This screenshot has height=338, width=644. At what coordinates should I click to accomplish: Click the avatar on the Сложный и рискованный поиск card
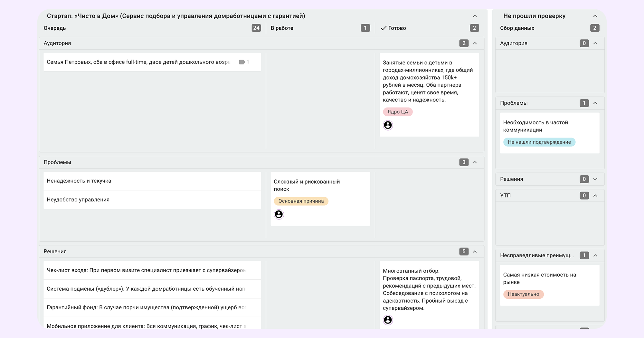click(x=279, y=214)
